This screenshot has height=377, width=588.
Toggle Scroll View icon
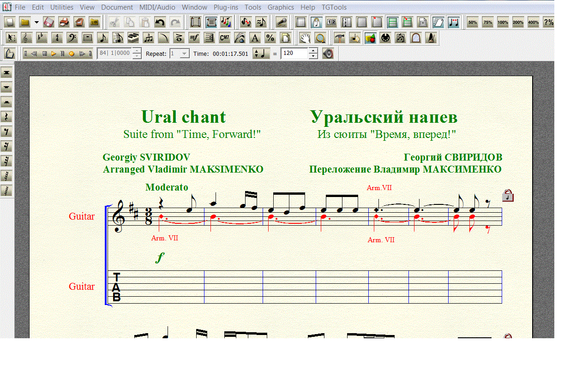point(195,22)
